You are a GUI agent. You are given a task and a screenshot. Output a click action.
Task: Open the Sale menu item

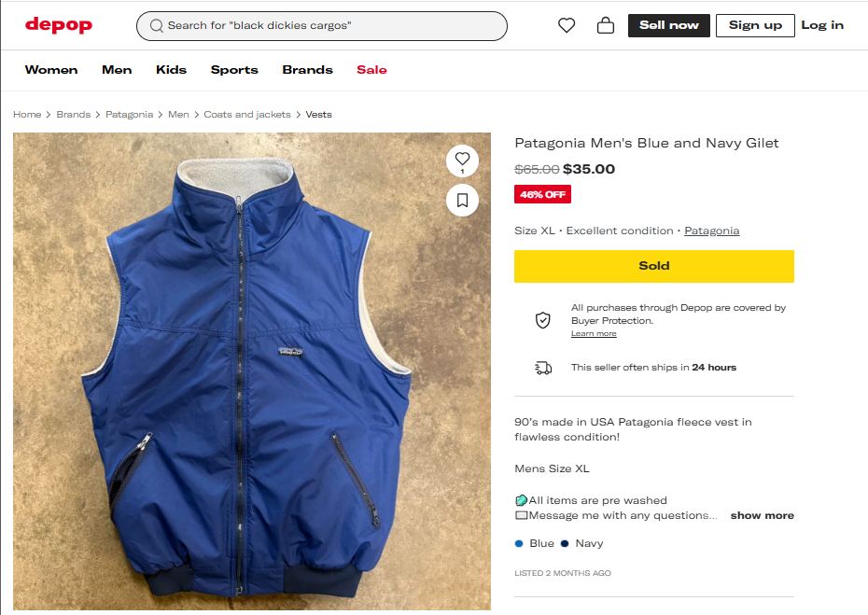[371, 70]
